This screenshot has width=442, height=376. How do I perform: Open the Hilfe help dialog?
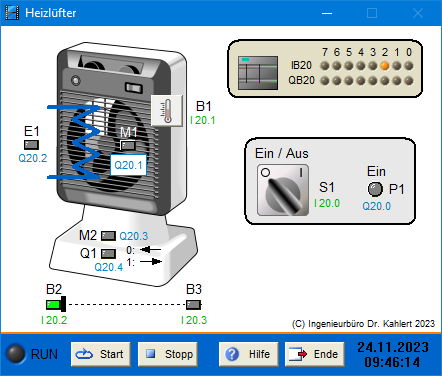click(x=248, y=354)
